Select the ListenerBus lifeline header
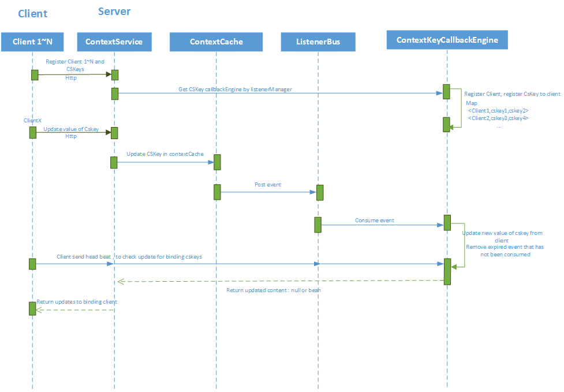This screenshot has width=564, height=392. point(318,42)
